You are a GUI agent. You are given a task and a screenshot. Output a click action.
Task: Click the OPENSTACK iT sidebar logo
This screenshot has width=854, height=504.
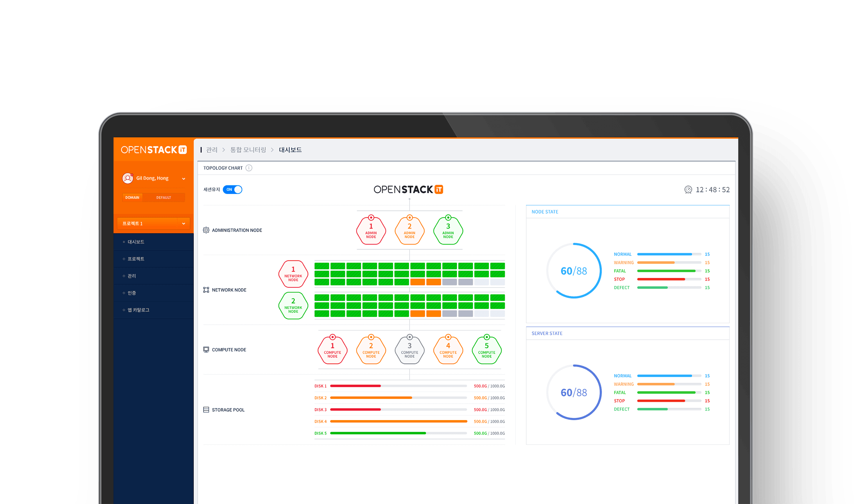click(x=153, y=150)
